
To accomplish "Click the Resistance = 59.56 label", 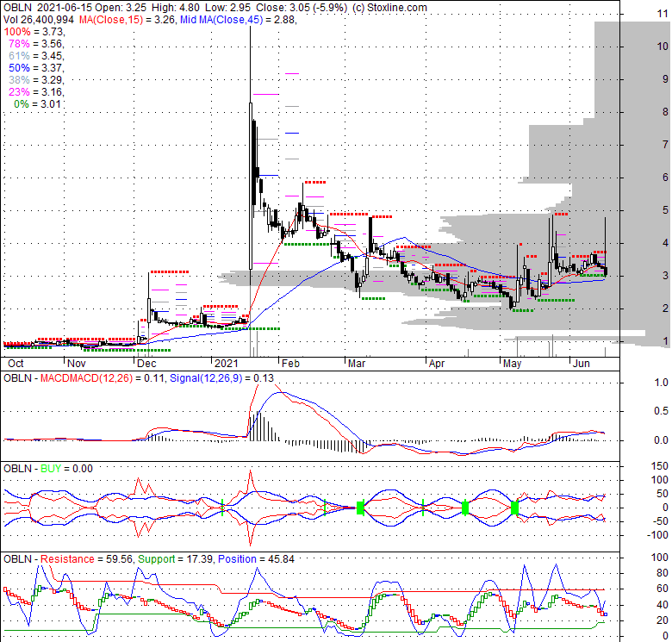I will 88,559.
